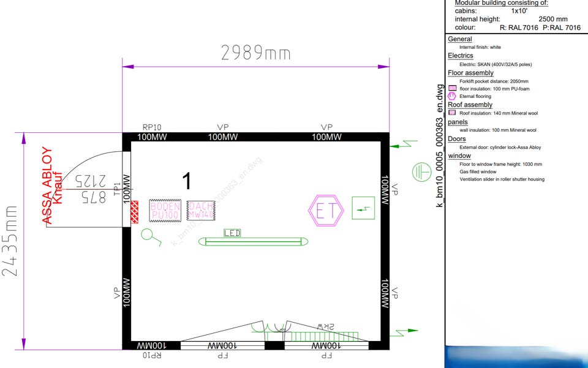Select 'wall insulation: 100 mm Mineral wool' line
The height and width of the screenshot is (368, 588).
click(x=498, y=130)
